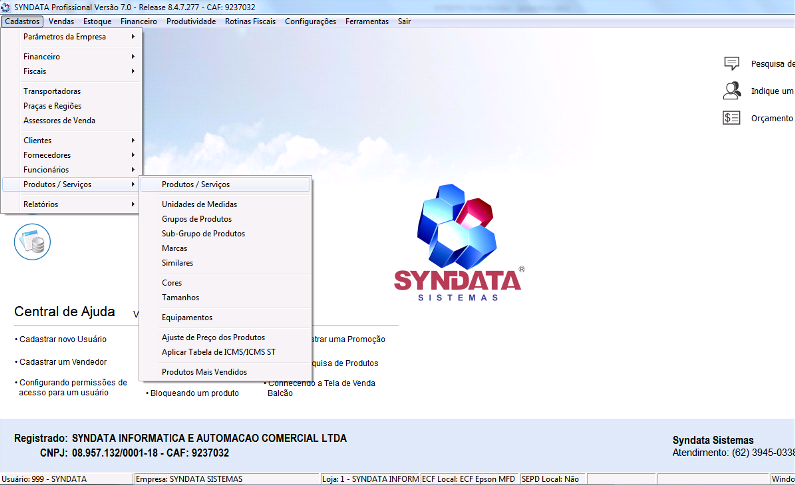Click the Central de Ajuda heading
Viewport: 795px width, 485px height.
[x=64, y=311]
